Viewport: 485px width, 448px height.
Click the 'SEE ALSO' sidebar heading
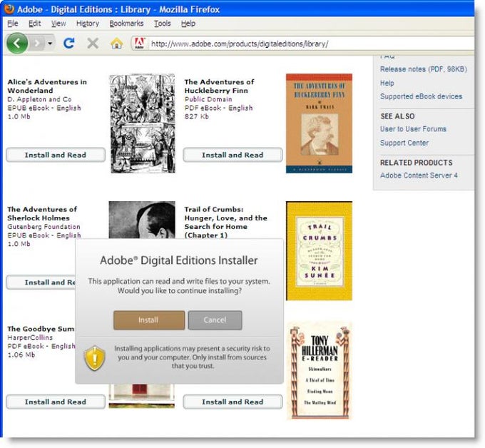click(x=397, y=116)
